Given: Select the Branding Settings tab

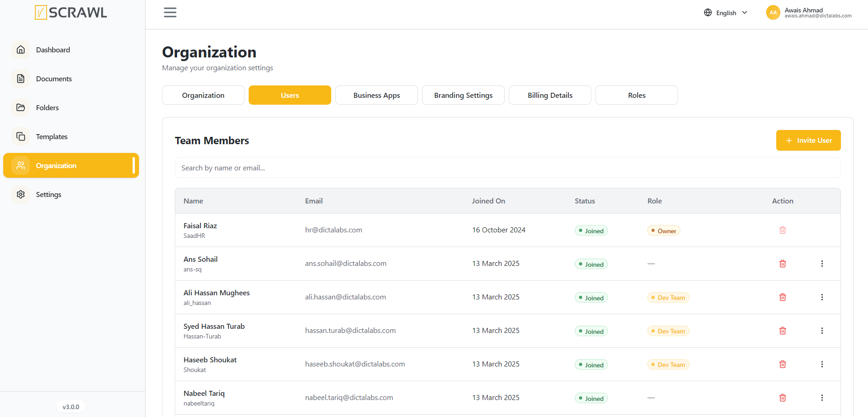Looking at the screenshot, I should point(463,95).
